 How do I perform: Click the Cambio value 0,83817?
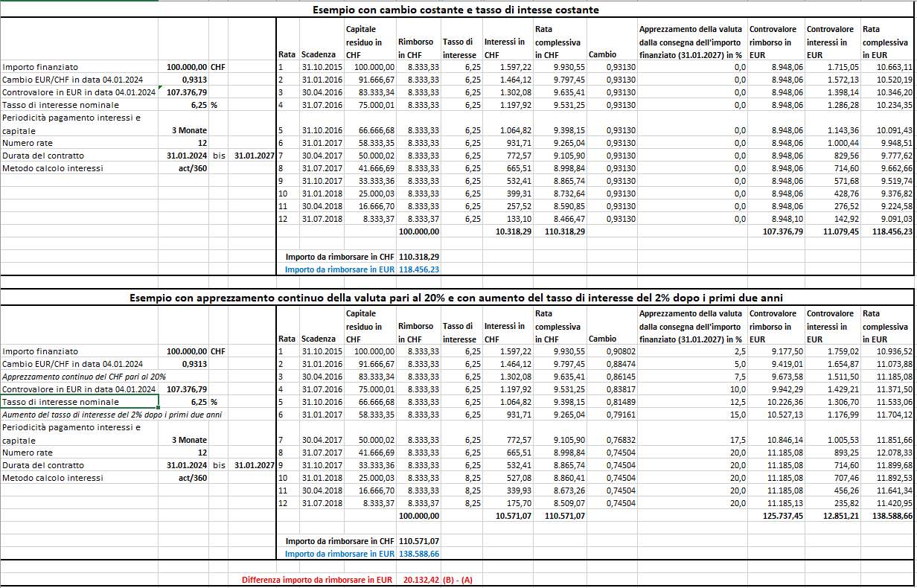[611, 389]
